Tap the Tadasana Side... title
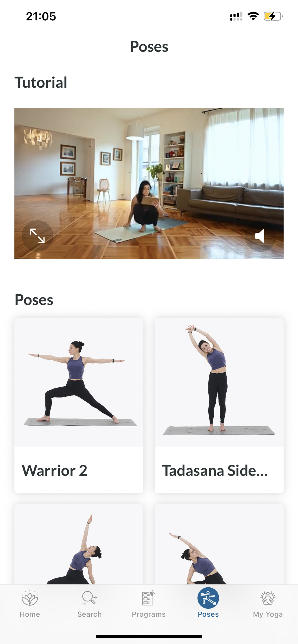 click(x=215, y=470)
